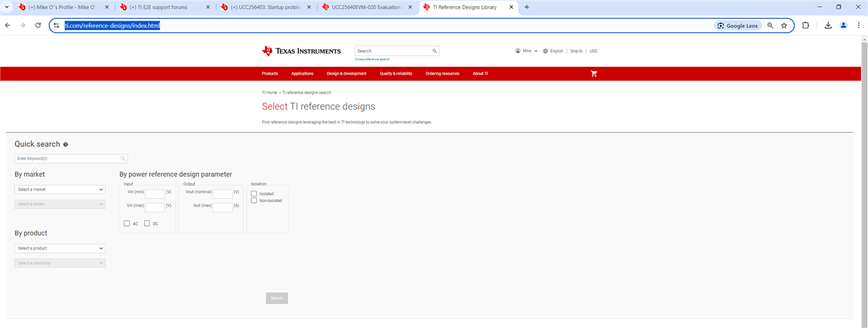Screen dimensions: 868x328
Task: Click the English language link
Action: click(556, 51)
